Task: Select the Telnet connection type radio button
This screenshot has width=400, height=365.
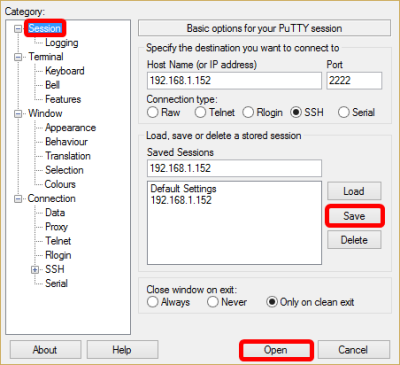Action: click(x=200, y=112)
